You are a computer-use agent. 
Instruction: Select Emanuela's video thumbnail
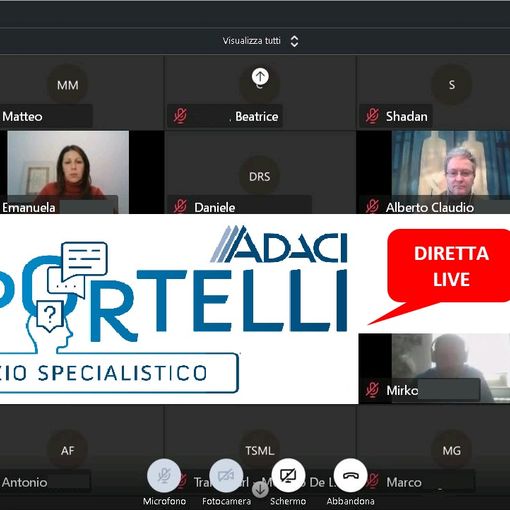68,172
